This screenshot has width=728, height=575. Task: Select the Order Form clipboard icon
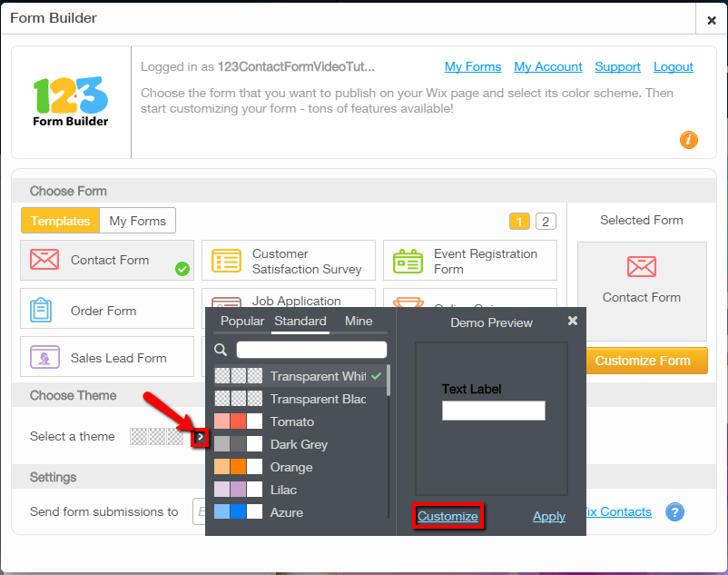point(41,310)
